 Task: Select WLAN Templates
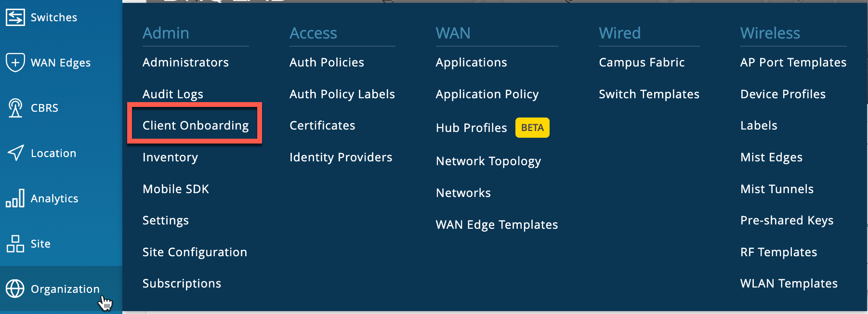coord(789,284)
